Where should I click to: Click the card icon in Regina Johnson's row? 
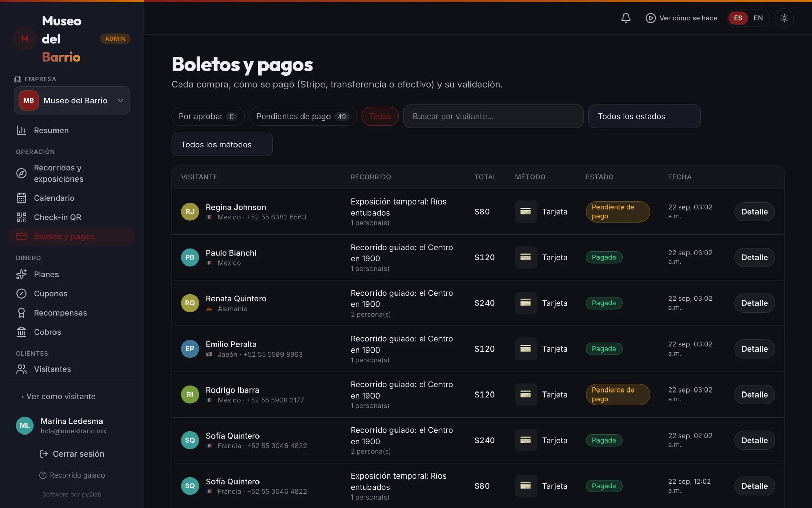525,212
